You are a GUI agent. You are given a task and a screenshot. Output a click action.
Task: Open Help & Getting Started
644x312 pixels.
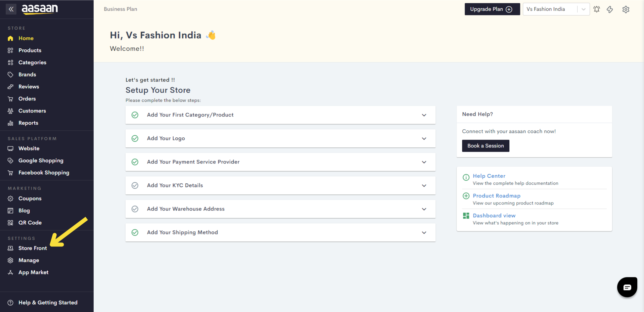pyautogui.click(x=48, y=303)
